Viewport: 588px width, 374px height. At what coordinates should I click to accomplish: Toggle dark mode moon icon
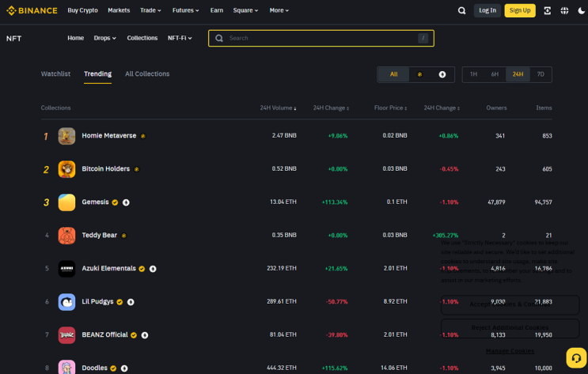(x=581, y=10)
